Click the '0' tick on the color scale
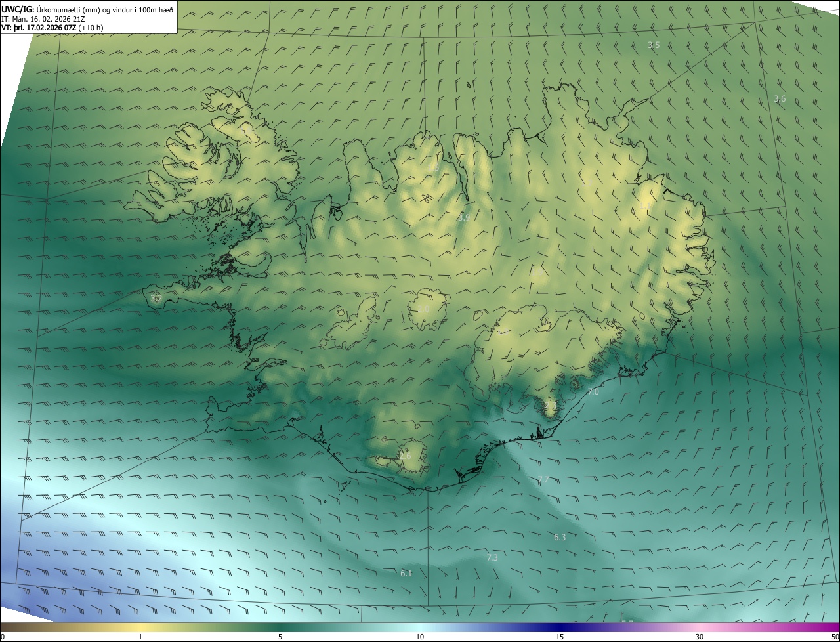 (3, 637)
